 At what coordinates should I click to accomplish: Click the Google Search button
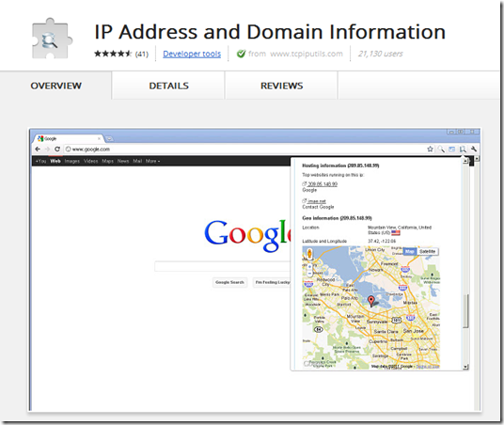[x=229, y=282]
